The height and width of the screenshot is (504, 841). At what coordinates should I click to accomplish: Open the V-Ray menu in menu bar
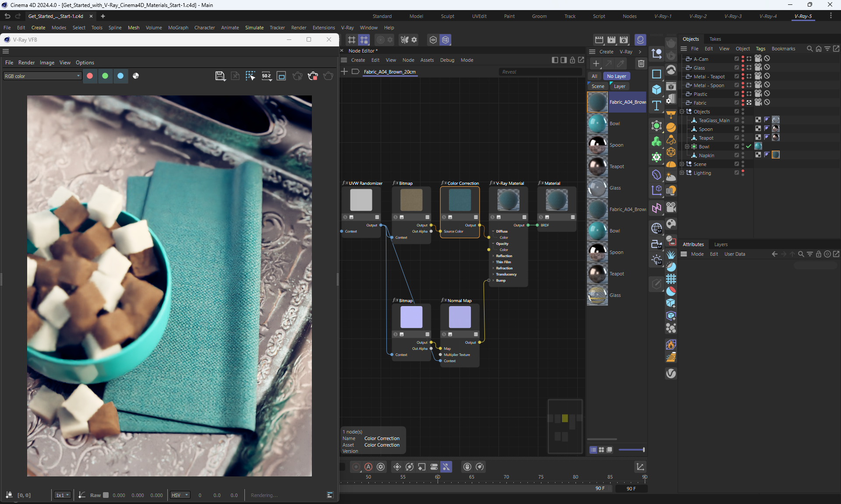pyautogui.click(x=347, y=28)
